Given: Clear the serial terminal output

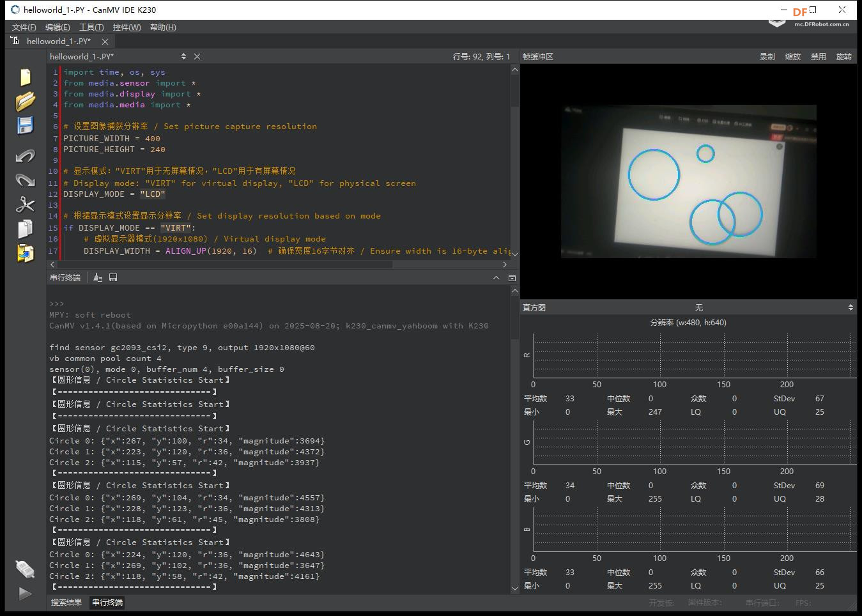Looking at the screenshot, I should (x=98, y=277).
